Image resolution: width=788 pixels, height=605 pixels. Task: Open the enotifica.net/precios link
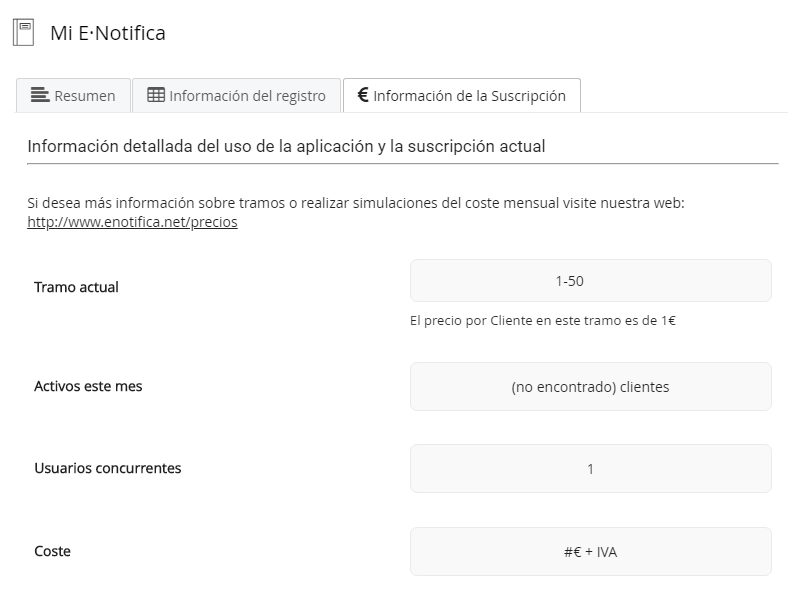tap(132, 222)
